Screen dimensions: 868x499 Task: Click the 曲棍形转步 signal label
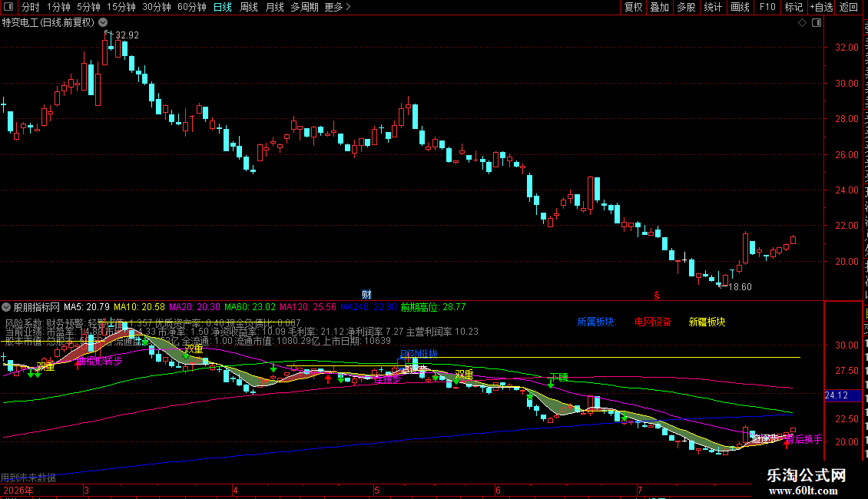[100, 362]
